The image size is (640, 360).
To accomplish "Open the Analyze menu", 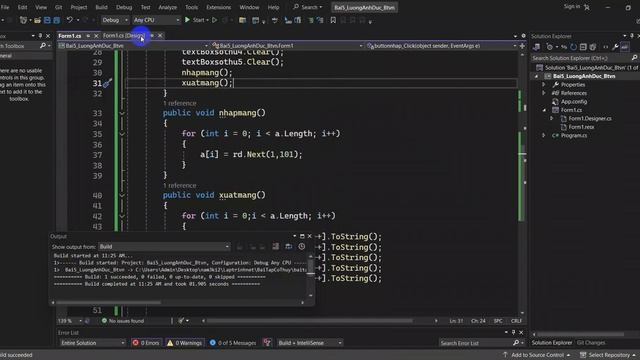I will click(167, 7).
